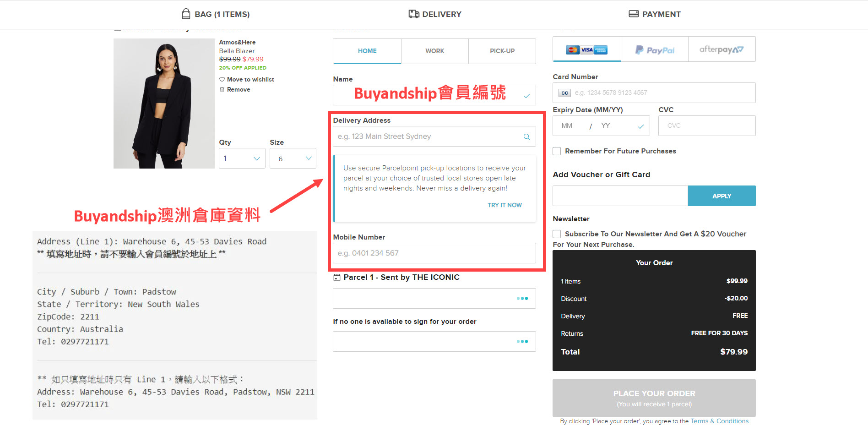The image size is (868, 431).
Task: Click the search icon in Delivery Address field
Action: click(x=526, y=136)
